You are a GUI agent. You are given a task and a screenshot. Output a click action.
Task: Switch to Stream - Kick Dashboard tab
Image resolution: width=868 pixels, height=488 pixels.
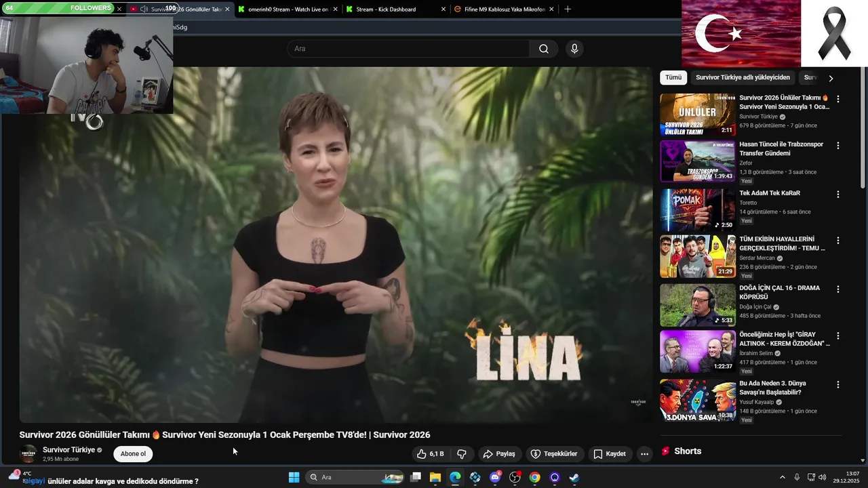pyautogui.click(x=395, y=9)
